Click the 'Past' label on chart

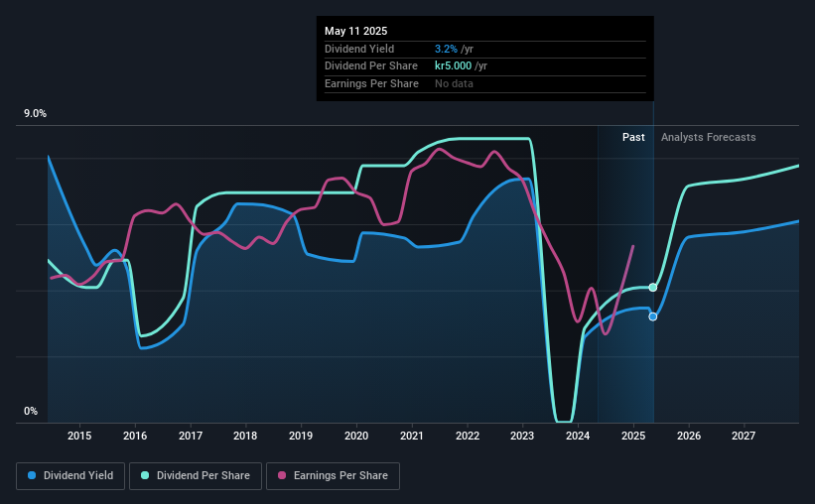[x=633, y=137]
